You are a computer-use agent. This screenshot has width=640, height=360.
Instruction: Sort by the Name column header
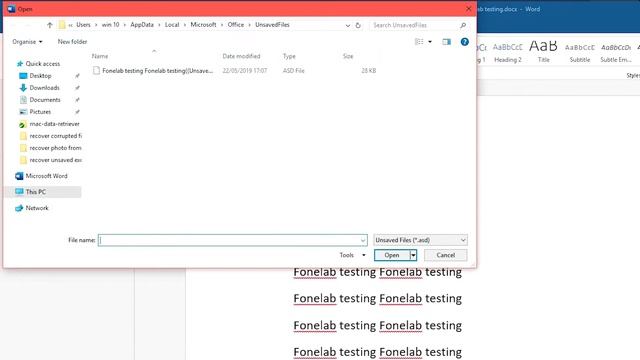[x=100, y=56]
